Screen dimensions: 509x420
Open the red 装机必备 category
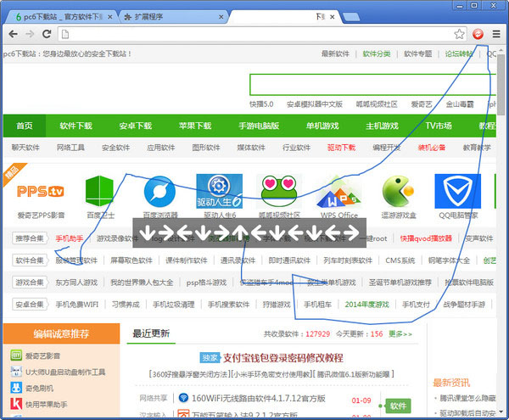(x=432, y=148)
